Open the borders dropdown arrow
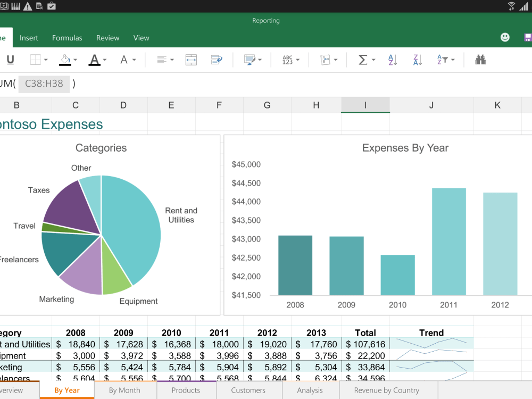Viewport: 532px width, 399px height. pos(46,60)
